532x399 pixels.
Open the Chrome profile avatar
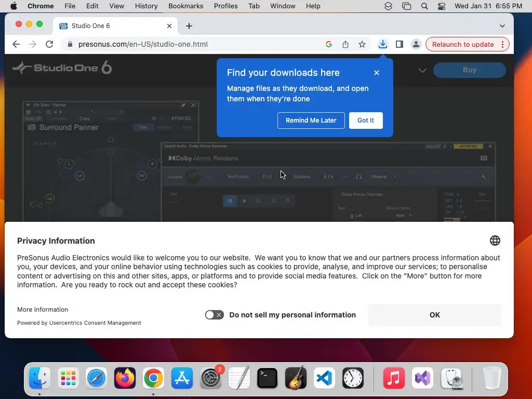(x=416, y=45)
